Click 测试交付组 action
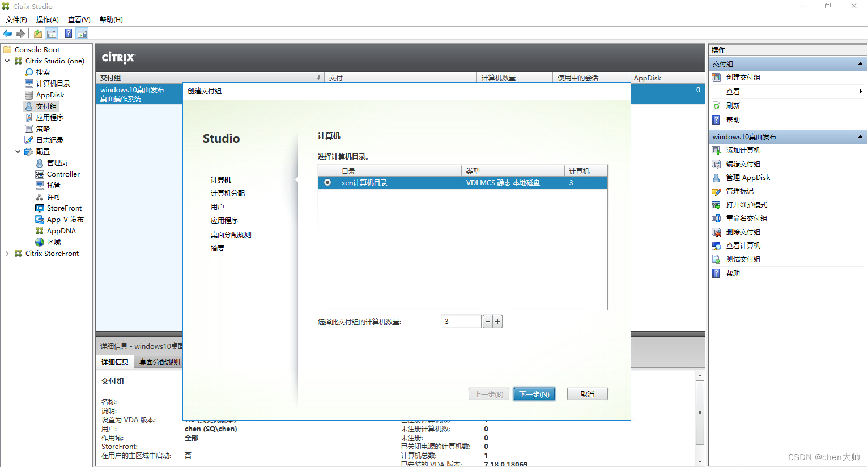868x467 pixels. [743, 259]
